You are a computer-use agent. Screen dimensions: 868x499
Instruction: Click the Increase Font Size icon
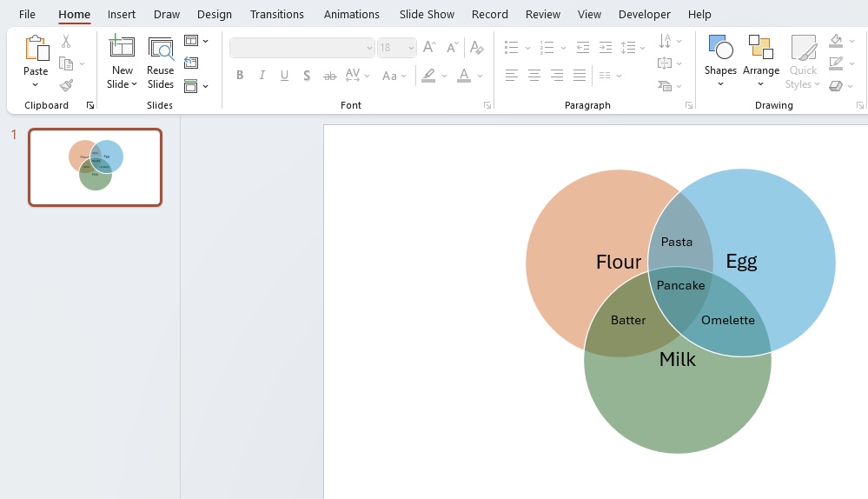[x=429, y=48]
